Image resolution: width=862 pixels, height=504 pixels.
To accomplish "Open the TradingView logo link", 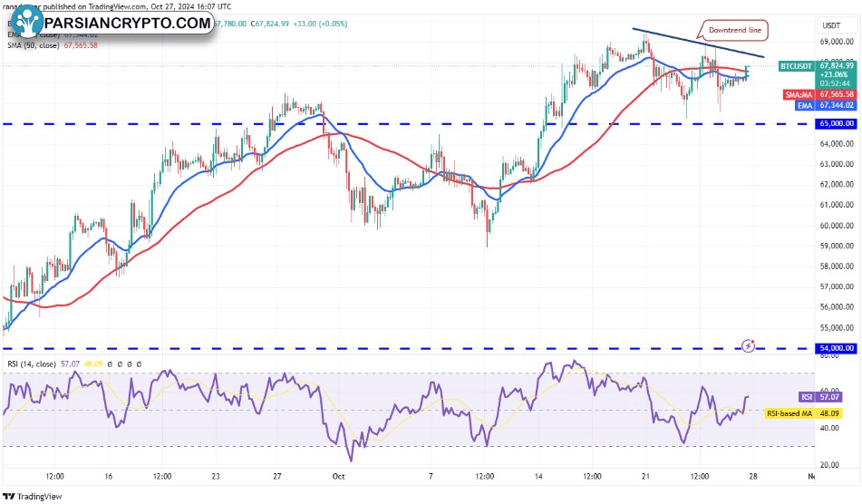I will 33,497.
